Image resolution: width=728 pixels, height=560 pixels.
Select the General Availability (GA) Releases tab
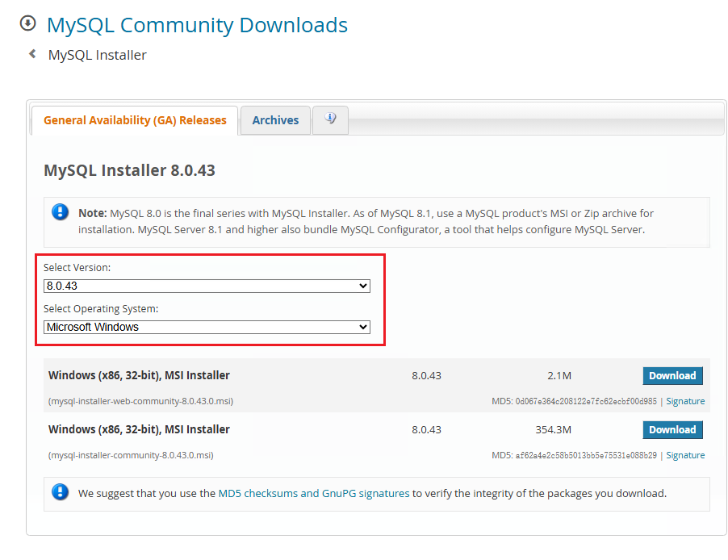coord(134,119)
